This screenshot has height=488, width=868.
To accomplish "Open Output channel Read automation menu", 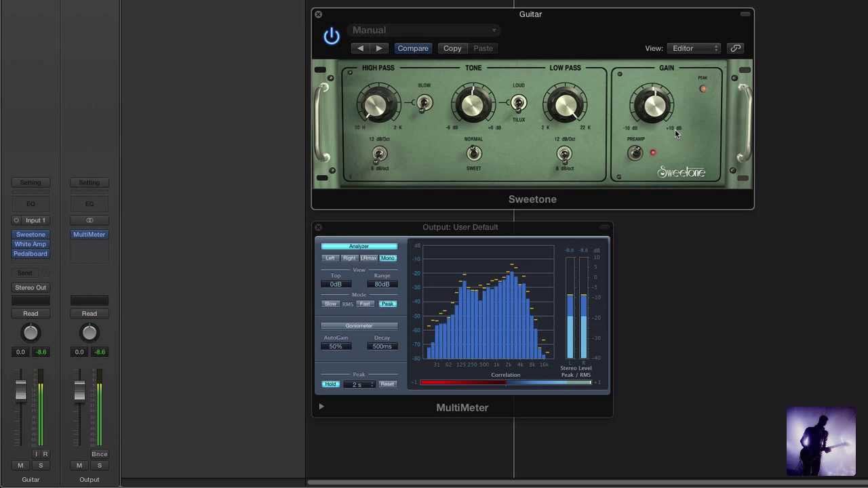I will pyautogui.click(x=89, y=314).
